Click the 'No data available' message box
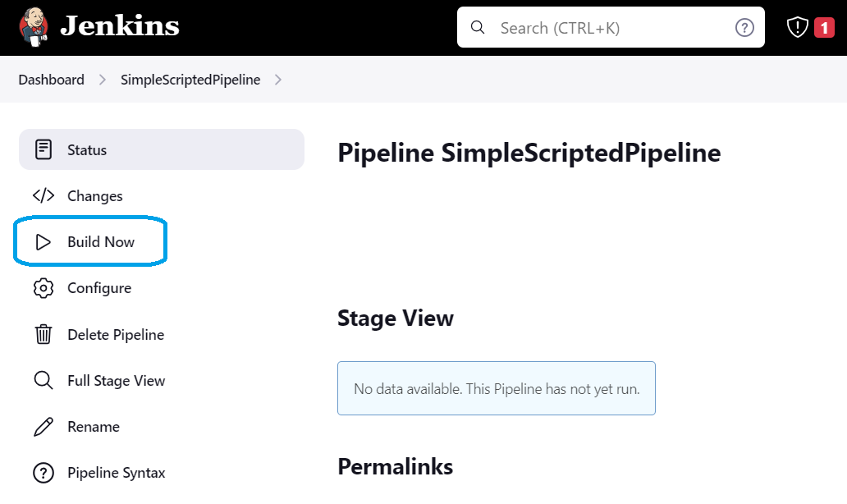Image resolution: width=847 pixels, height=504 pixels. point(497,388)
